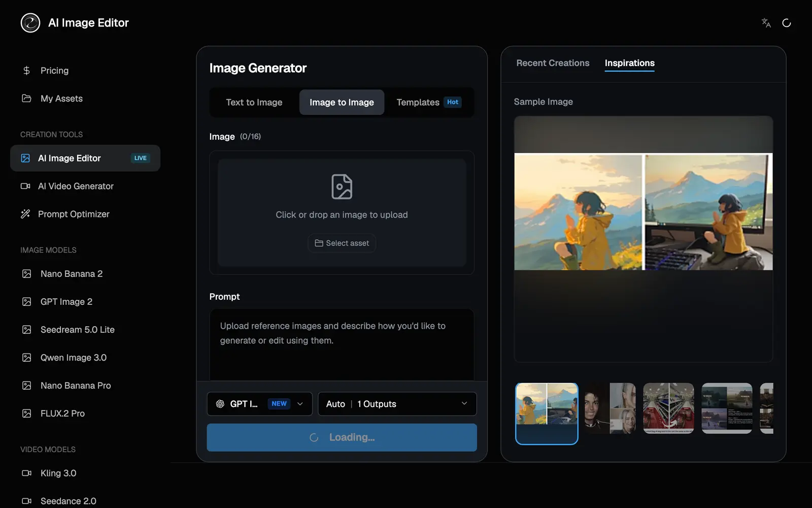
Task: Select the red supermarket aisle thumbnail
Action: pyautogui.click(x=668, y=408)
